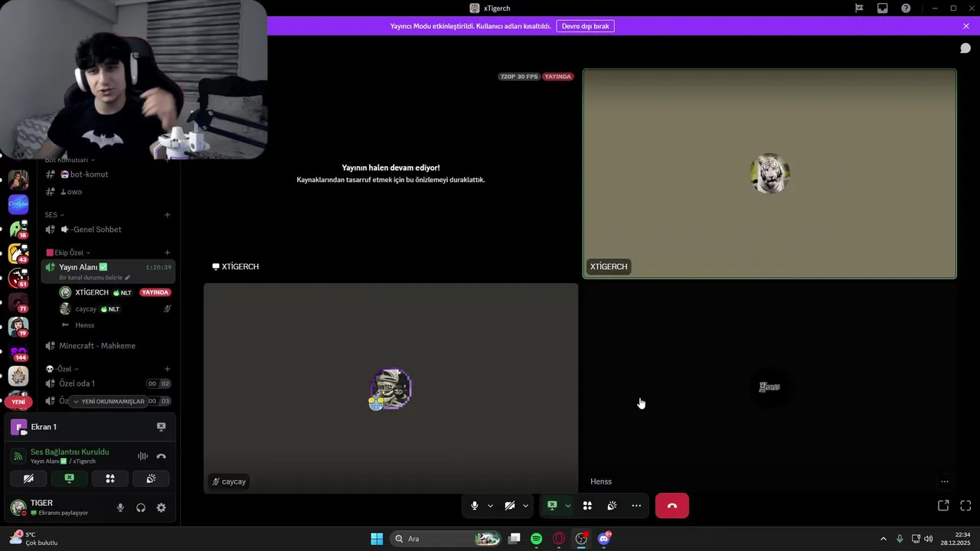Collapse the Ekip Özel category

[69, 253]
